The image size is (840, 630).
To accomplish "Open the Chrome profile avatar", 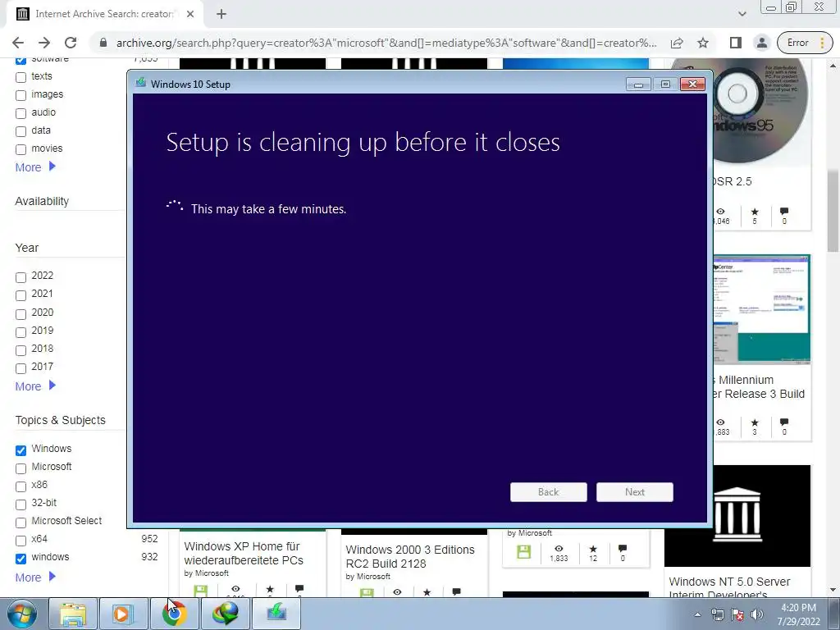I will 762,43.
